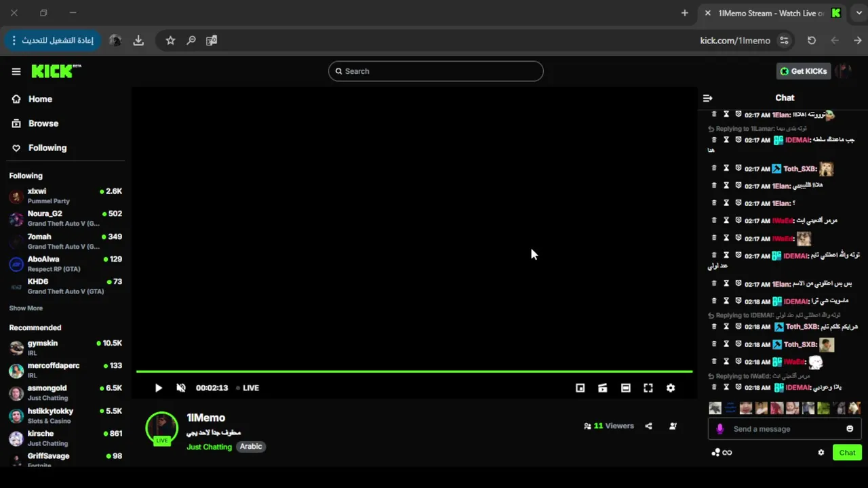The width and height of the screenshot is (868, 488).
Task: Focus the Search box
Action: pyautogui.click(x=435, y=71)
